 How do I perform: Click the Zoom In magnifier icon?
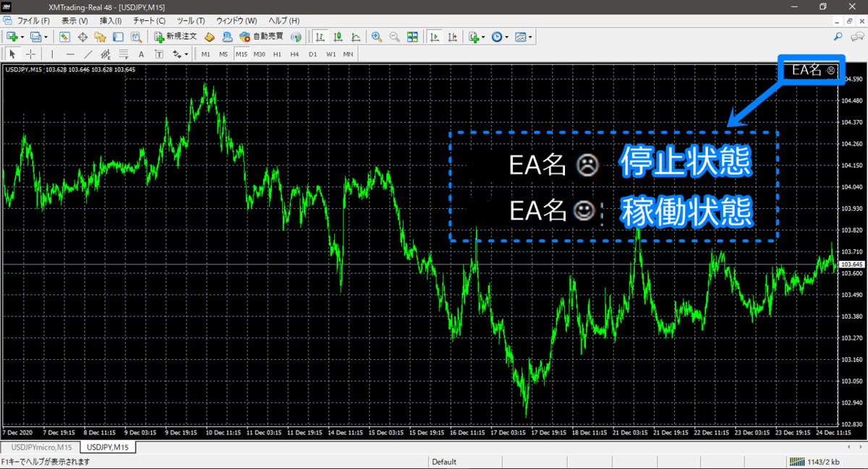click(x=376, y=36)
